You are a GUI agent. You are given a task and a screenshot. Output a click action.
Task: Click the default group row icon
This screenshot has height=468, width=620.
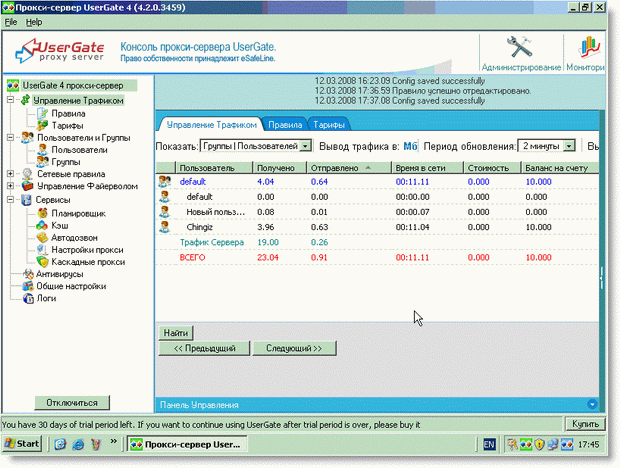click(x=164, y=181)
